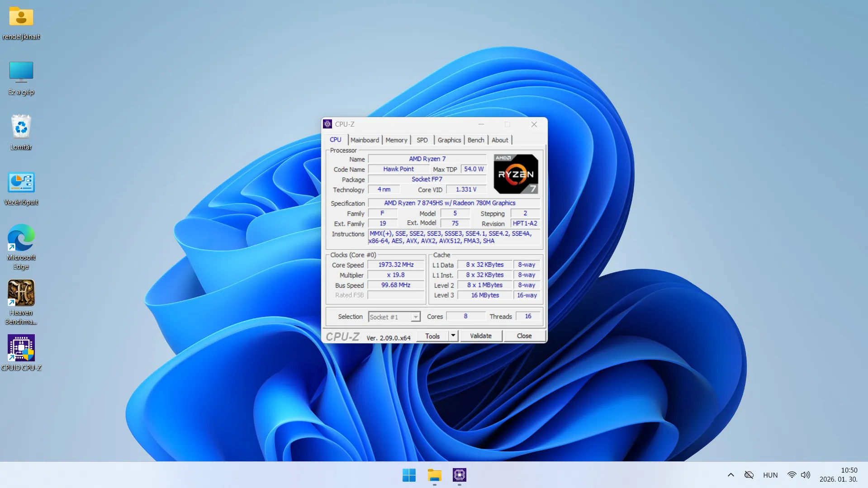Image resolution: width=868 pixels, height=488 pixels.
Task: Open the Windows Start menu
Action: 409,475
